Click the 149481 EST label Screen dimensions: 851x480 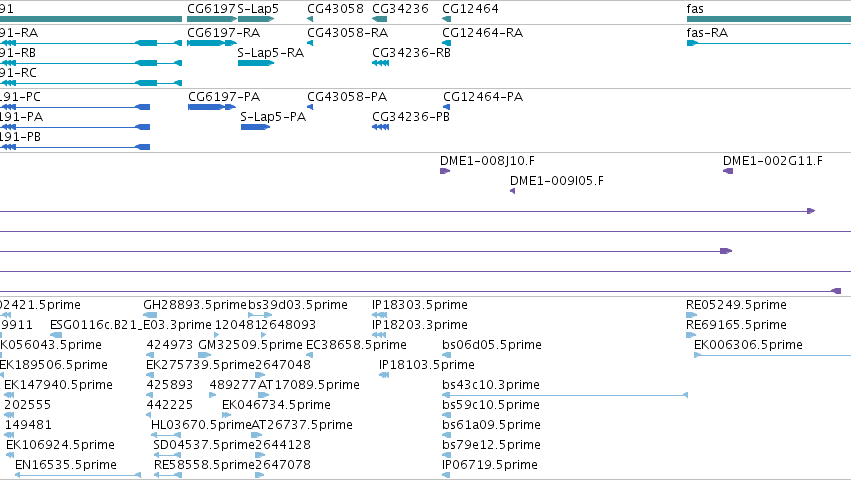27,425
